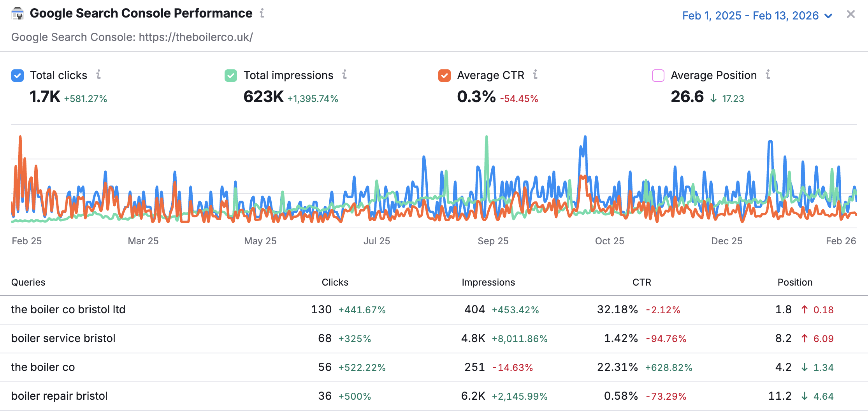Open info tooltip for Average CTR

pos(536,74)
